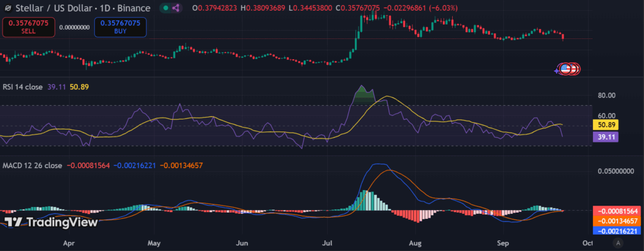
Task: Click the high price value 0.38093689
Action: tap(265, 8)
